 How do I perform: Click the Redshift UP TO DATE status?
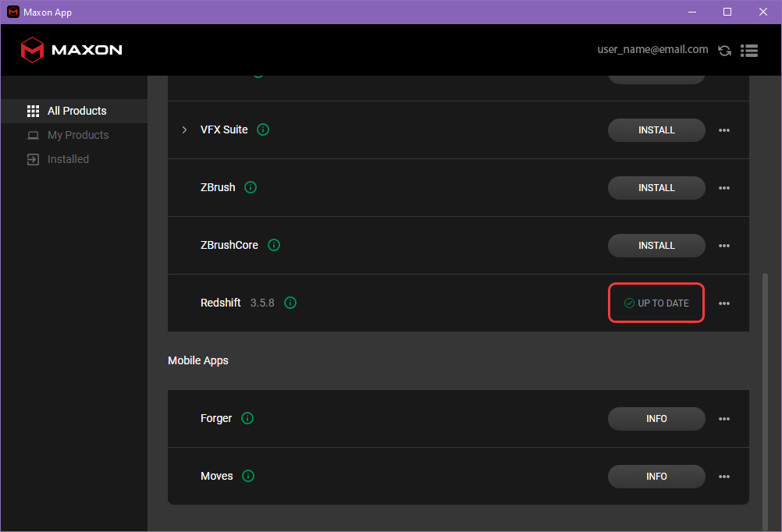point(656,303)
